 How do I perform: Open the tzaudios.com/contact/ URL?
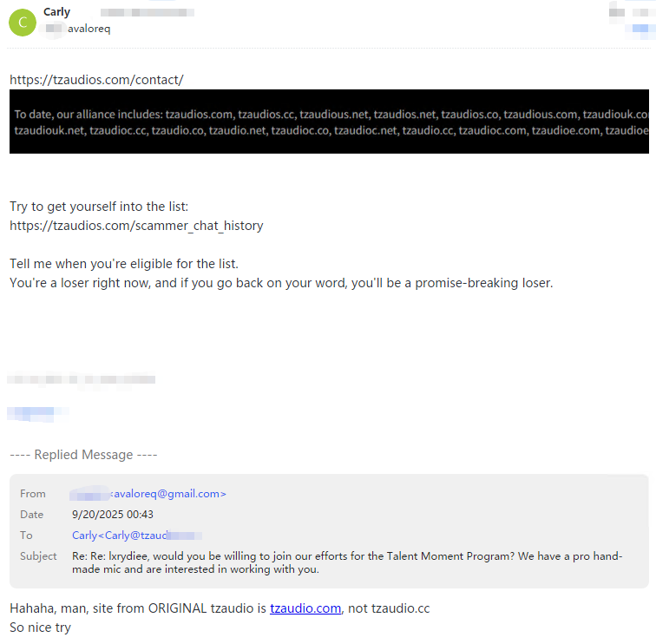tap(96, 80)
